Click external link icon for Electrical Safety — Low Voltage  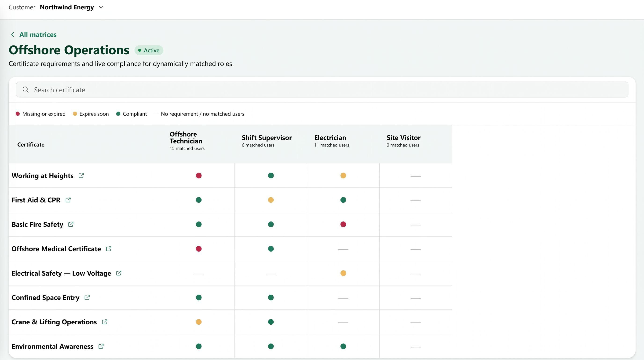[119, 273]
